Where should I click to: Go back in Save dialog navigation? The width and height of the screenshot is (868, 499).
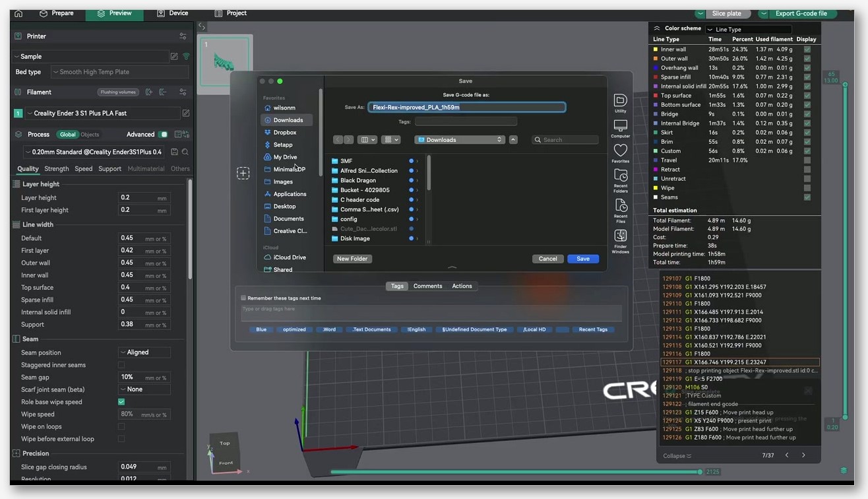tap(338, 140)
